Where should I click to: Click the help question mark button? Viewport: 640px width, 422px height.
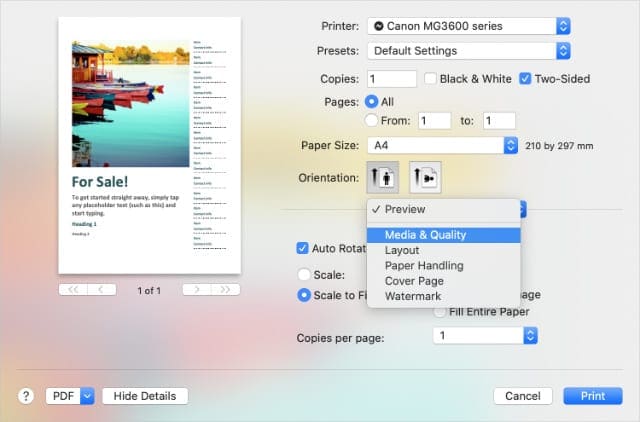point(26,396)
